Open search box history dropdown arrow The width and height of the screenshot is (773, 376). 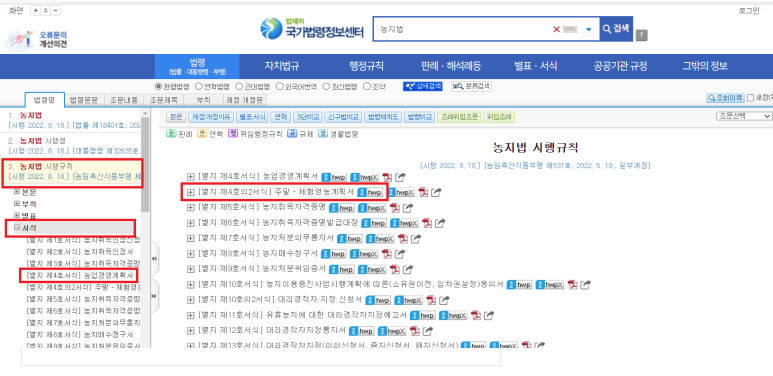(588, 30)
